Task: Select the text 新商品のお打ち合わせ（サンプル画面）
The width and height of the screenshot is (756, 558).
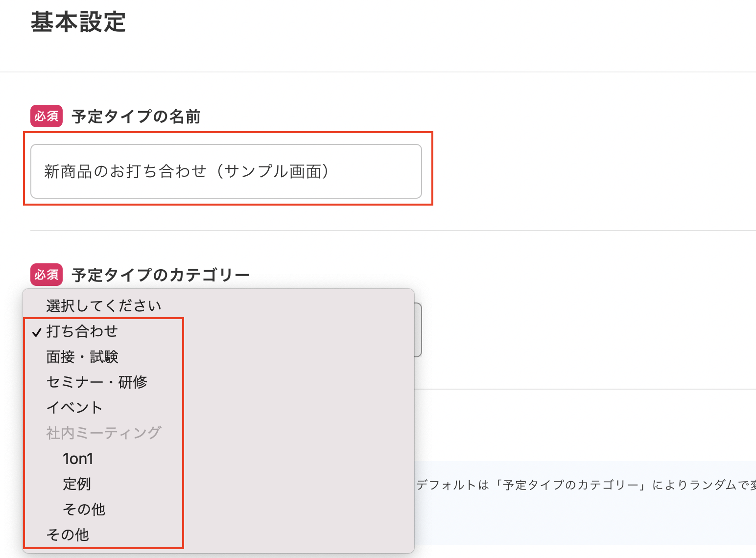Action: click(x=187, y=171)
